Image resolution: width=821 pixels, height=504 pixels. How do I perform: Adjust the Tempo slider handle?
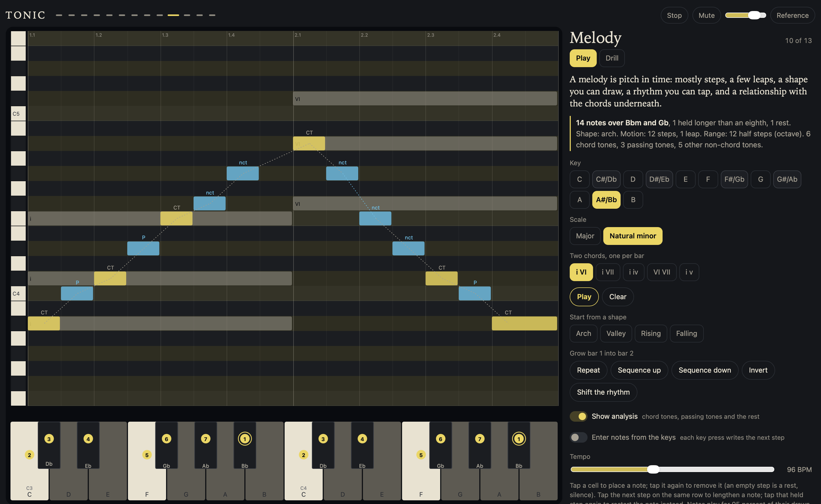[x=653, y=469]
